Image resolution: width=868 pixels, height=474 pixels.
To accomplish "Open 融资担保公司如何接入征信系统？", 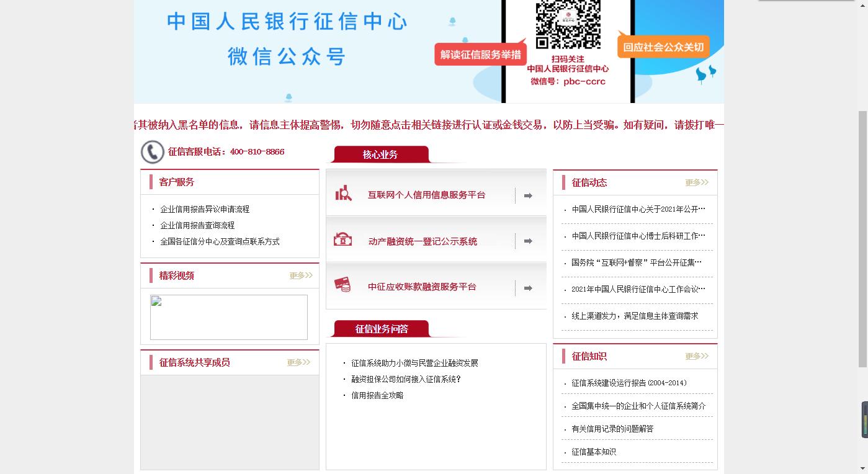I will pos(406,379).
